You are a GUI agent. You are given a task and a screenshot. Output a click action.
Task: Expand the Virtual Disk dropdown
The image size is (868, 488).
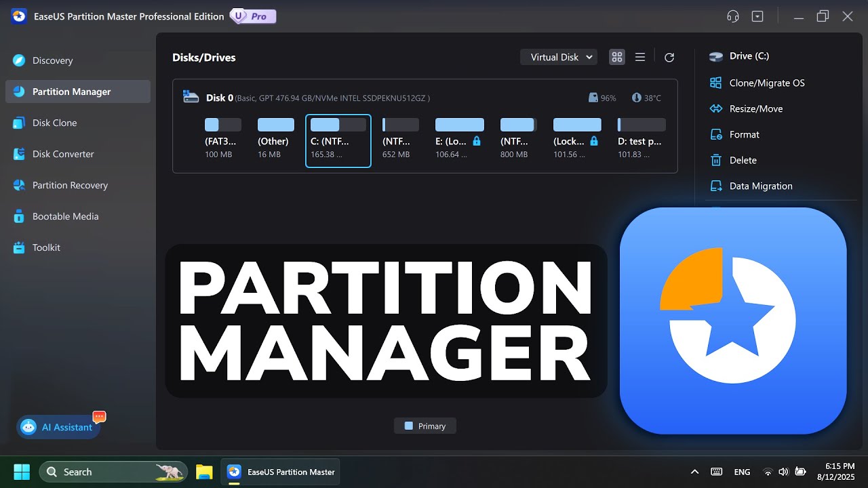(x=559, y=57)
